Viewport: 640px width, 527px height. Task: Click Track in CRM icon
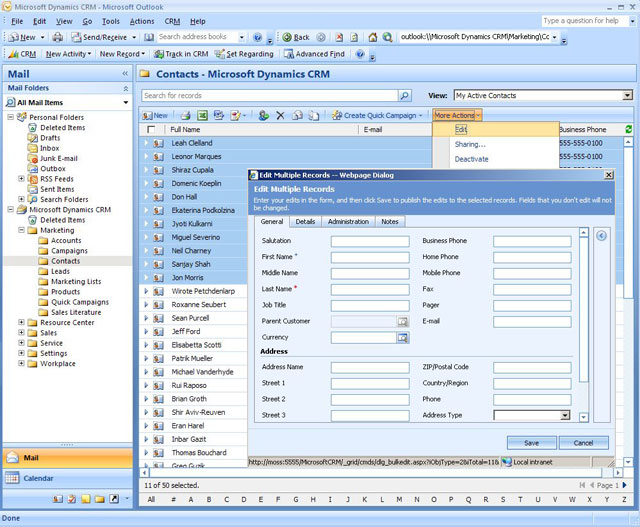click(x=158, y=54)
